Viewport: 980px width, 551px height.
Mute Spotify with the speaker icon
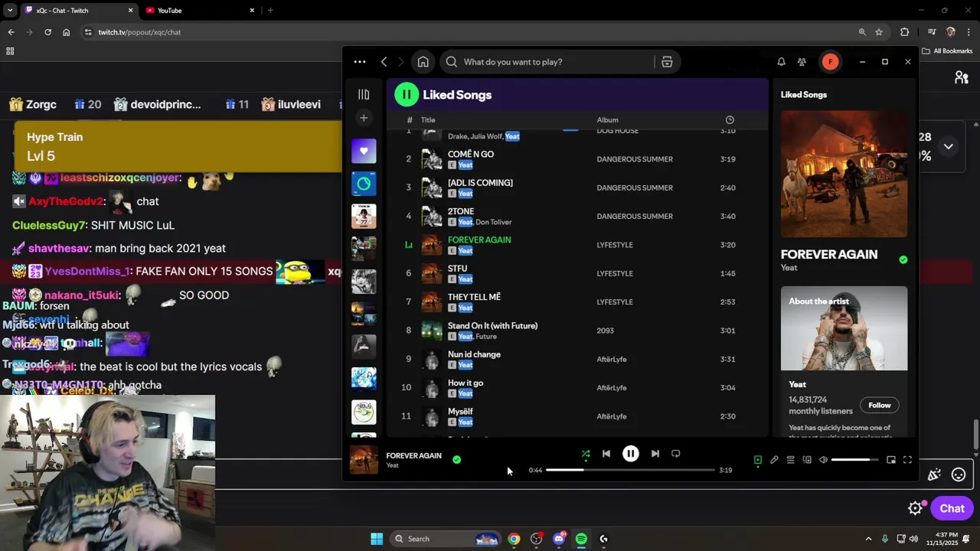click(823, 460)
